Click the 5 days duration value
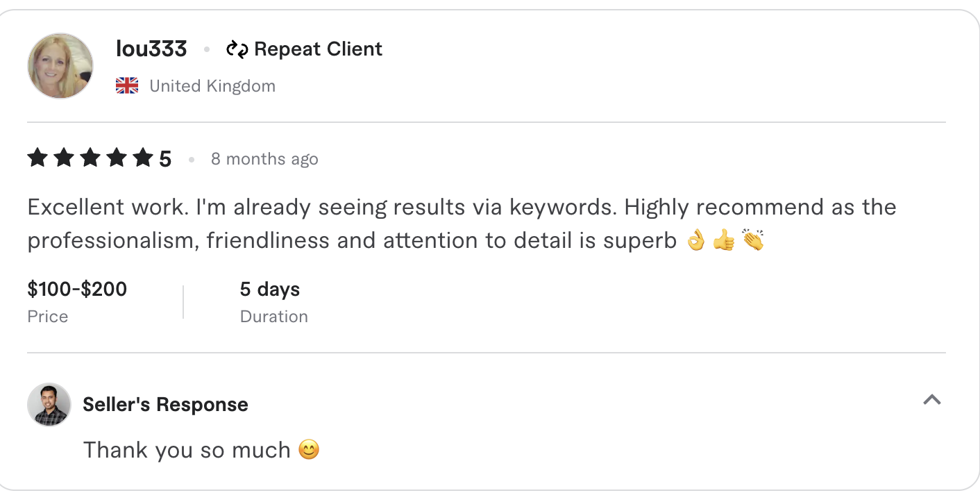This screenshot has width=980, height=493. [x=269, y=289]
